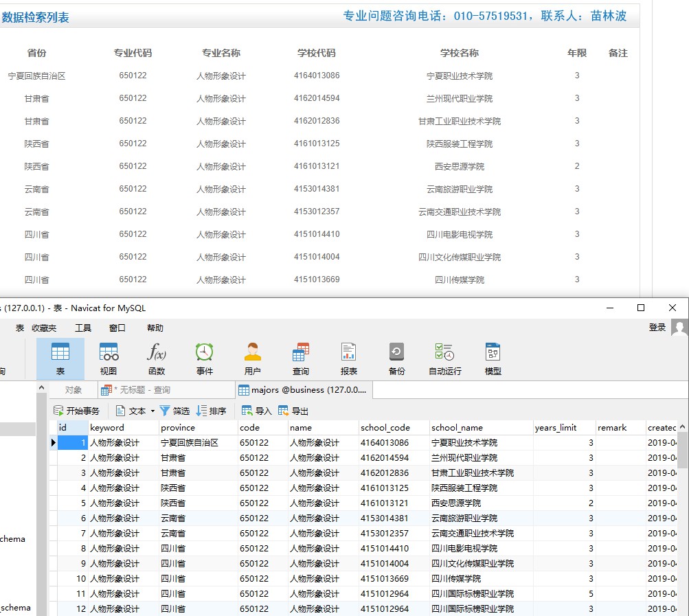Click the grid vertical scrollbar up arrow
This screenshot has width=689, height=616.
pos(682,426)
